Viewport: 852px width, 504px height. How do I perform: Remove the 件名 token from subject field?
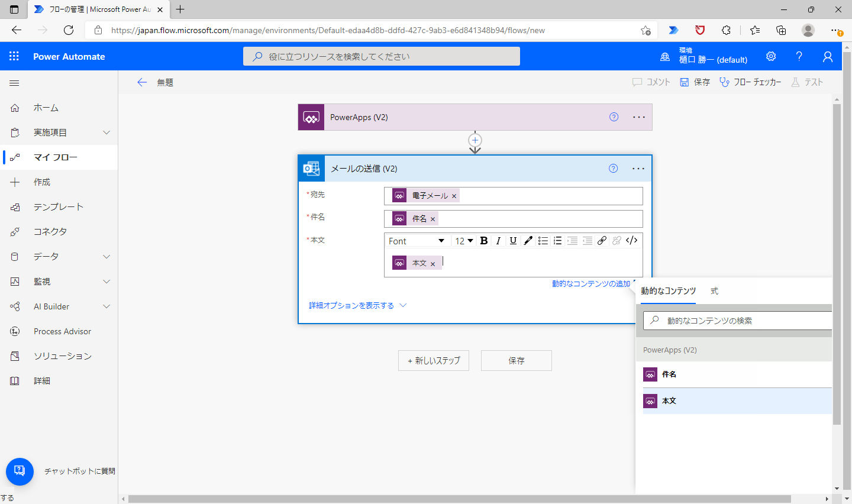coord(433,219)
